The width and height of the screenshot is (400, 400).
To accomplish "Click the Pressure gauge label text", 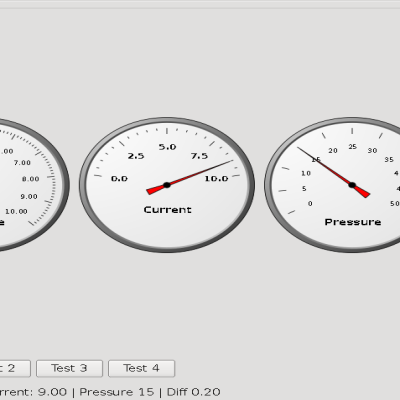I will pyautogui.click(x=353, y=222).
